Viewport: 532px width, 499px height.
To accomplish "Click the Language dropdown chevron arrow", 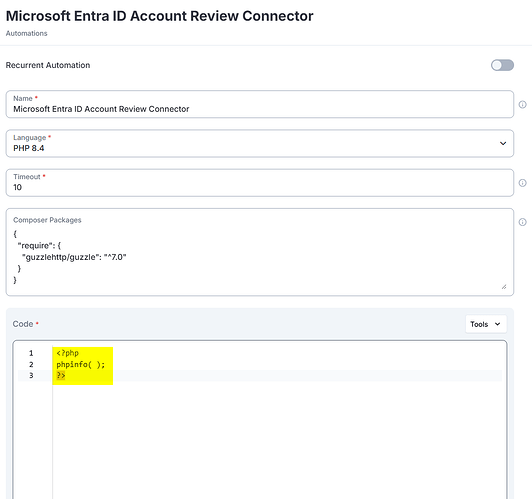I will click(x=503, y=143).
